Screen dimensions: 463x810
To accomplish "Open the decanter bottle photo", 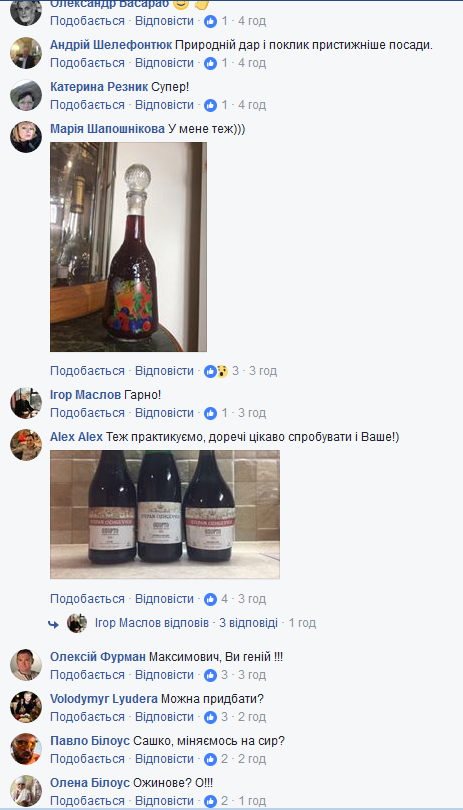I will click(128, 247).
